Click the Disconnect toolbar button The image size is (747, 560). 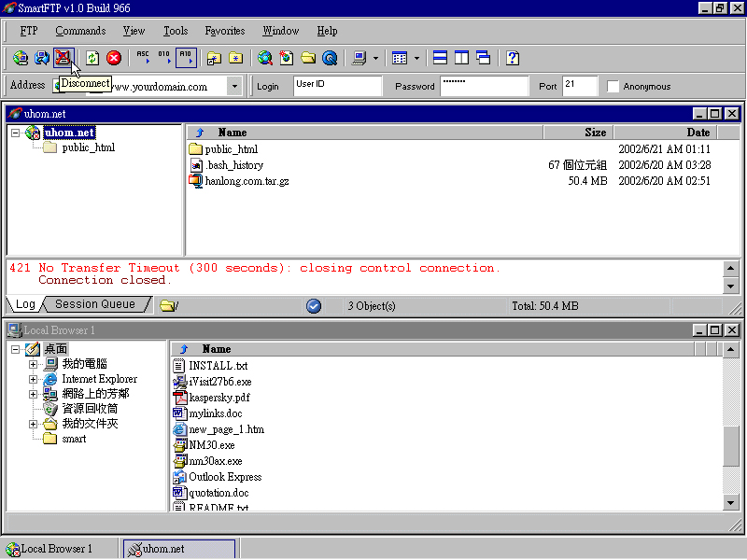coord(63,58)
